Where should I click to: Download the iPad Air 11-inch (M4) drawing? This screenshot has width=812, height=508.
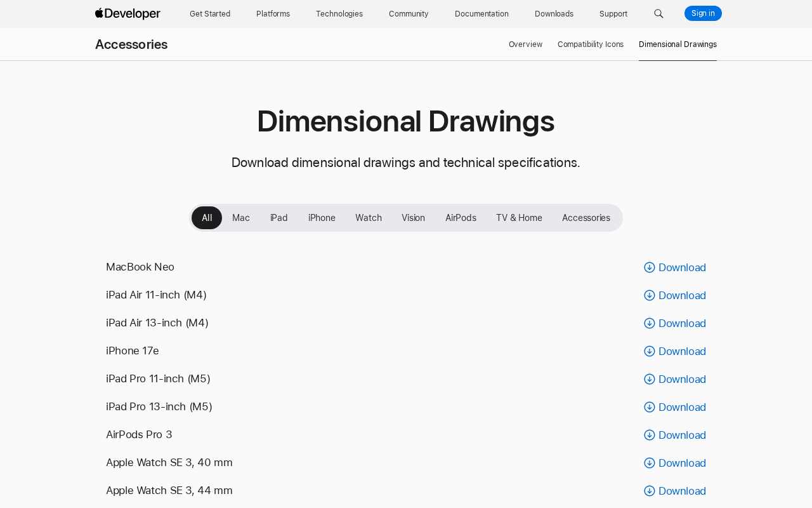pyautogui.click(x=675, y=295)
